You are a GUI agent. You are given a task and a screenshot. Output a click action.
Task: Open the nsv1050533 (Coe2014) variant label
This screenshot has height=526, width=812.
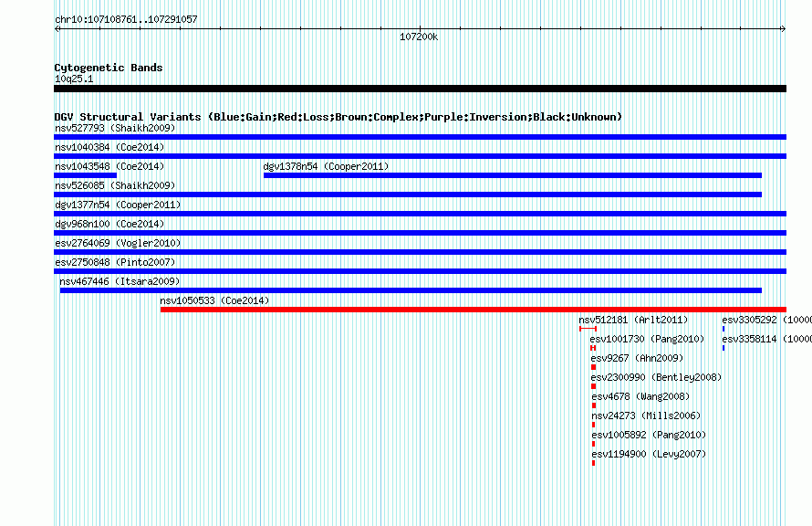pos(214,300)
